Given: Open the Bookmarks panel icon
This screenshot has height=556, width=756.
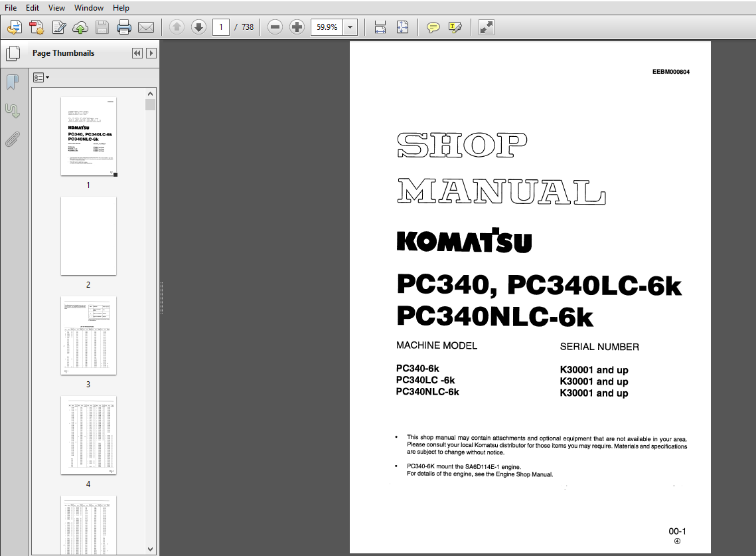Looking at the screenshot, I should 13,82.
